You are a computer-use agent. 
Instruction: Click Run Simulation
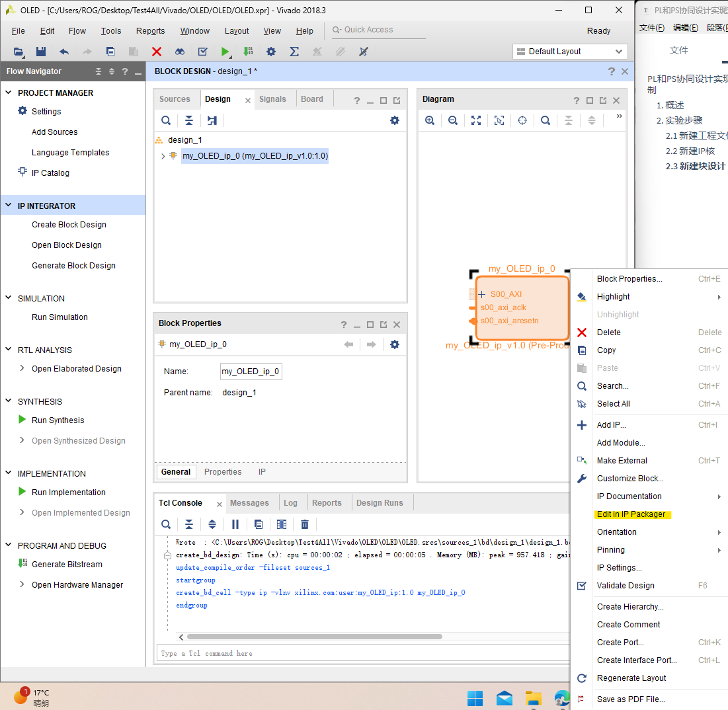60,317
